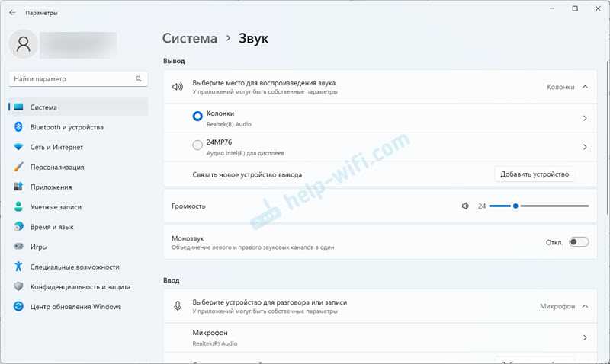This screenshot has height=364, width=610.
Task: Open Учетные записи page
Action: click(x=79, y=206)
